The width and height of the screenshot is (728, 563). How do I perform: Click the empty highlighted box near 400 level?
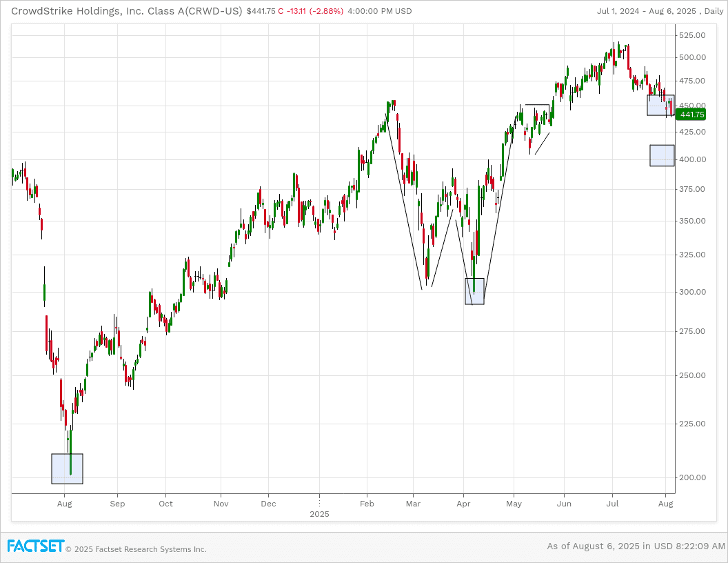point(662,155)
